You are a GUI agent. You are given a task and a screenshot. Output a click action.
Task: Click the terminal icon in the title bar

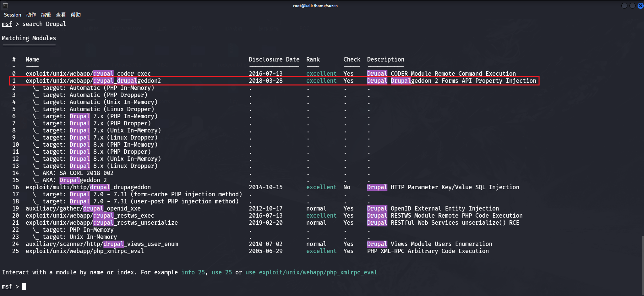(5, 6)
